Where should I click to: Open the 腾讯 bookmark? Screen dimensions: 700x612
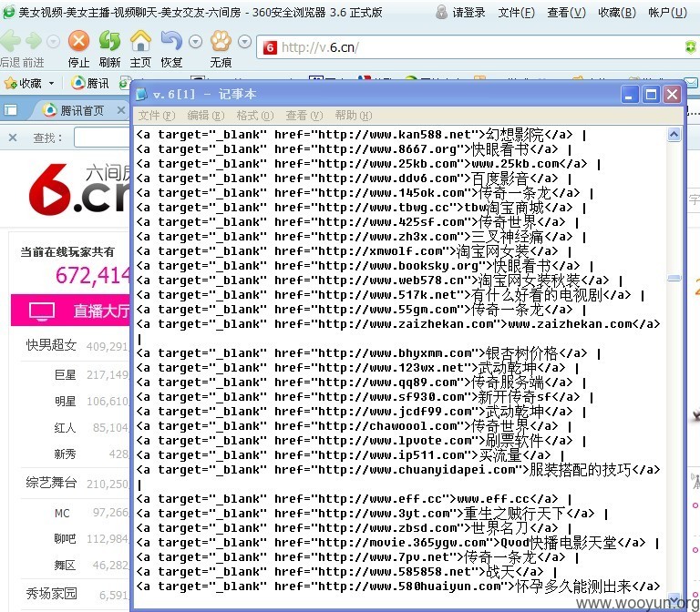tap(90, 83)
